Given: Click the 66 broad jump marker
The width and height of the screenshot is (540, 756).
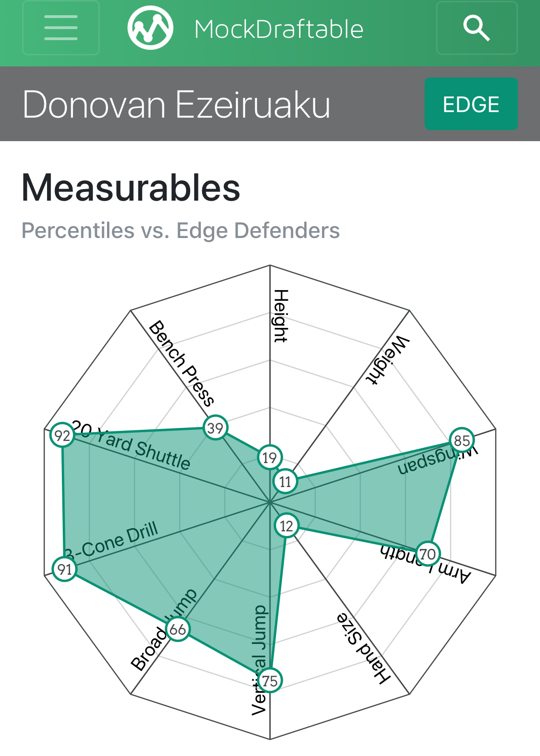Looking at the screenshot, I should pos(178,629).
